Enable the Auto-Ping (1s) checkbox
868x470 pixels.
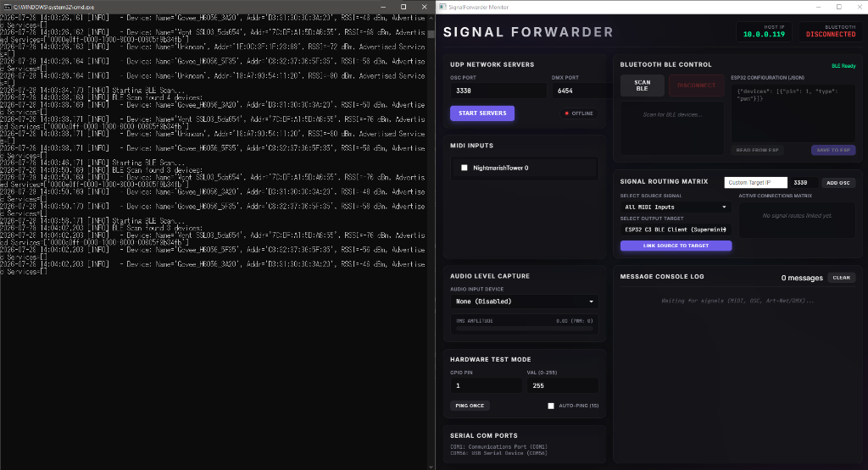pos(551,406)
